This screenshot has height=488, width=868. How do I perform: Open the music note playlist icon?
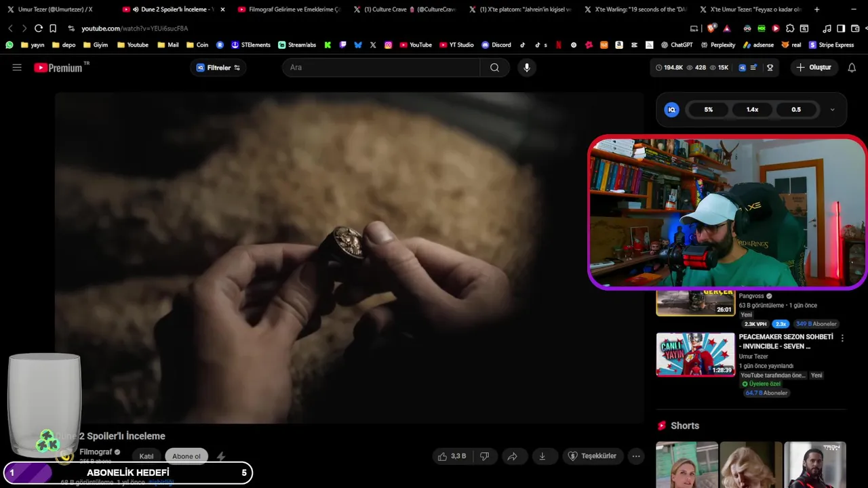[827, 28]
